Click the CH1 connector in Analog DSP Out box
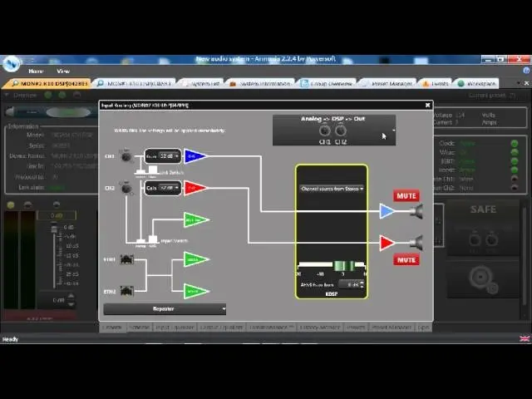The width and height of the screenshot is (532, 399). tap(325, 131)
